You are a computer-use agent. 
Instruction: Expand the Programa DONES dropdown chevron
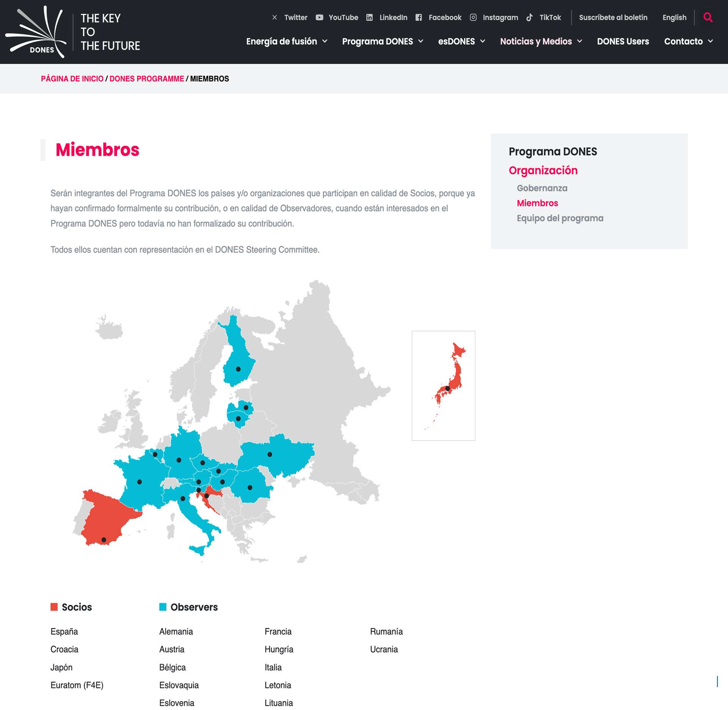pos(420,41)
